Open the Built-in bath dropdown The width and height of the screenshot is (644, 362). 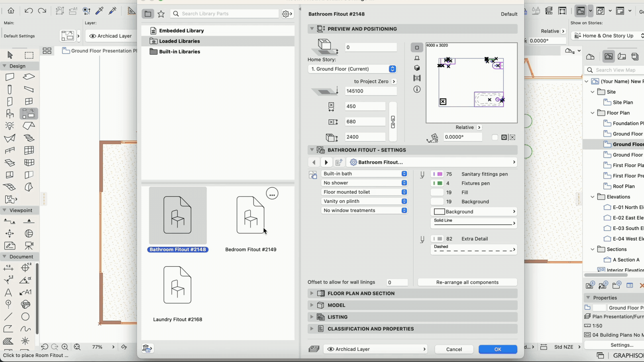[365, 174]
